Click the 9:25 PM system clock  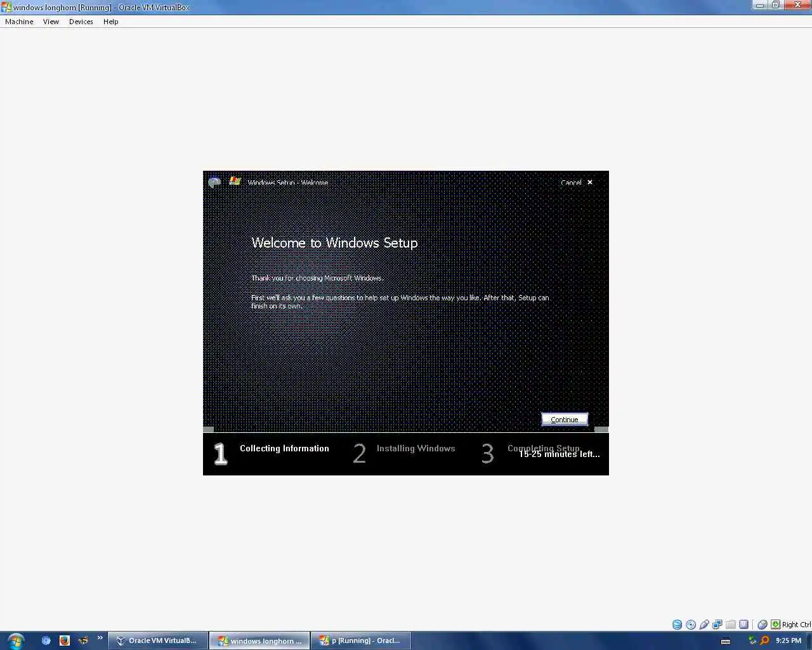(x=789, y=640)
